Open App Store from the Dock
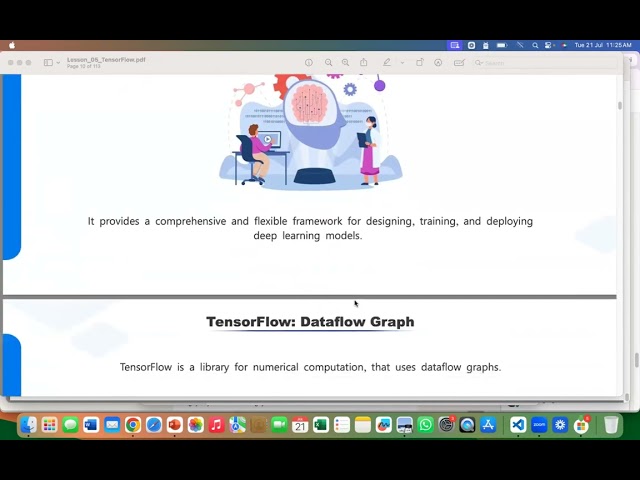 [488, 425]
